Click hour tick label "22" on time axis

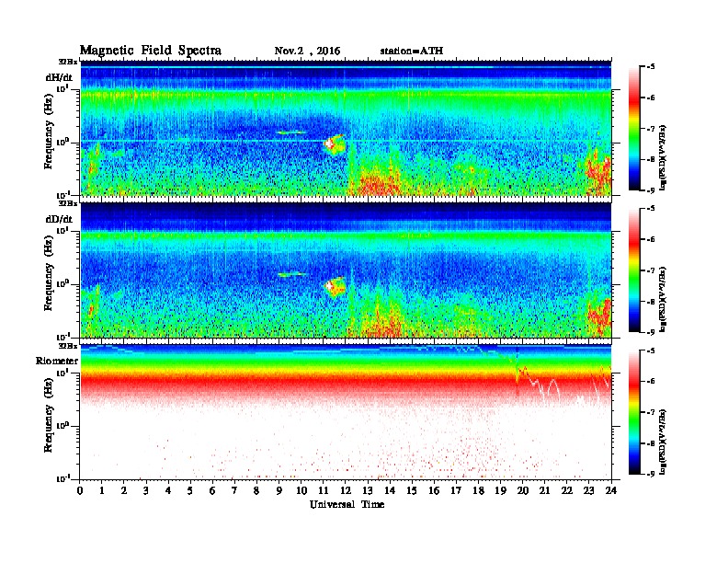click(567, 490)
